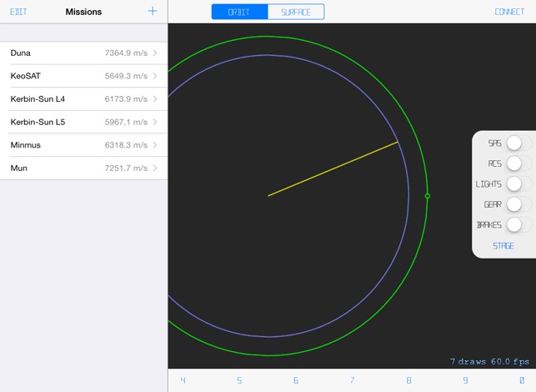Open the Kerbin-Sun L4 mission chevron

pyautogui.click(x=155, y=99)
